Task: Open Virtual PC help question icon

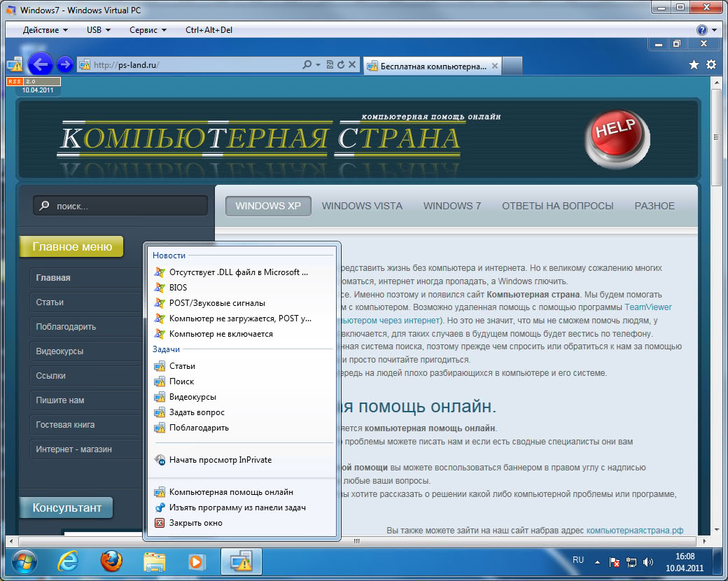Action: [701, 29]
